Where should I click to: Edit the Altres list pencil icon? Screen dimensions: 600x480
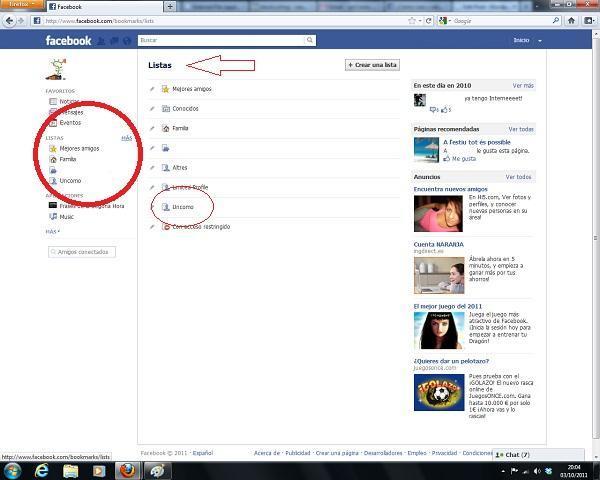coord(152,168)
